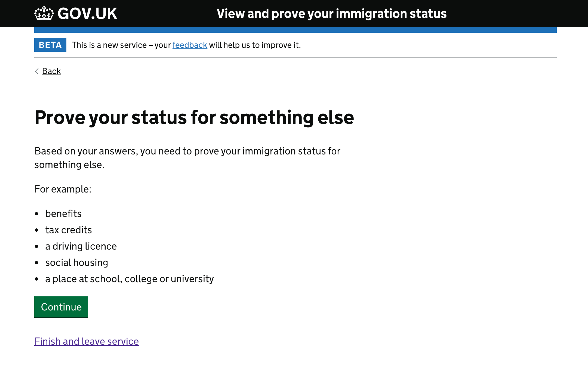Click the 'a place at school, college or university' item
The height and width of the screenshot is (374, 588).
click(129, 279)
